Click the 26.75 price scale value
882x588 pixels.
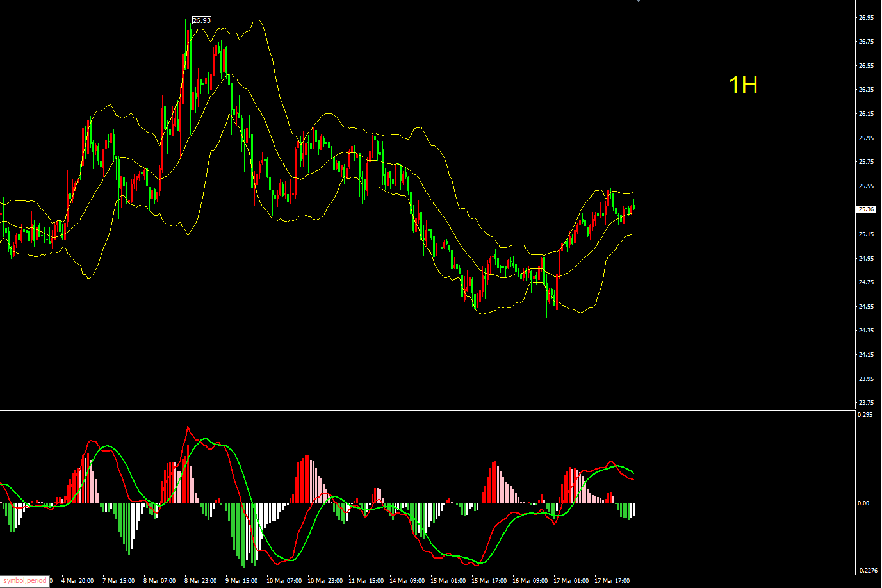(866, 42)
